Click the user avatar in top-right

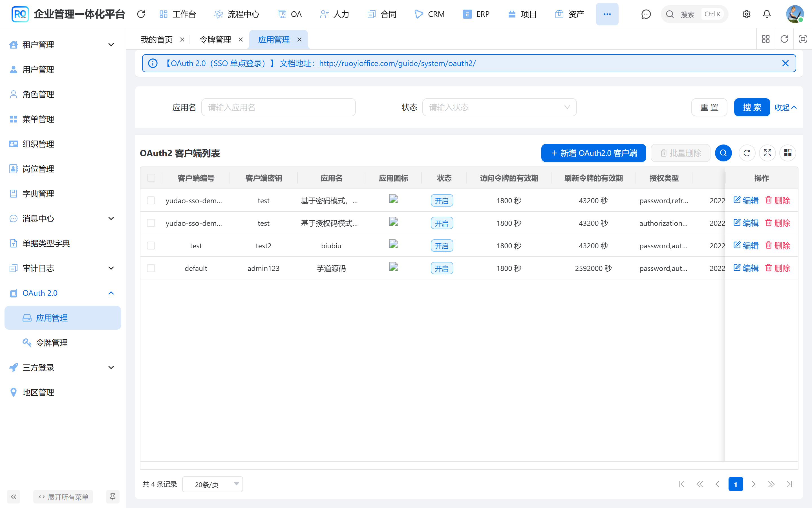tap(795, 14)
